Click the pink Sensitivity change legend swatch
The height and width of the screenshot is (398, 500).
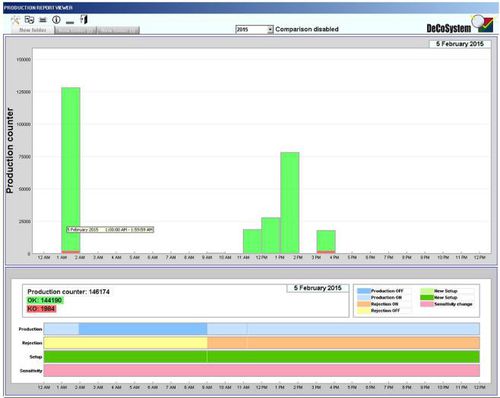(427, 304)
